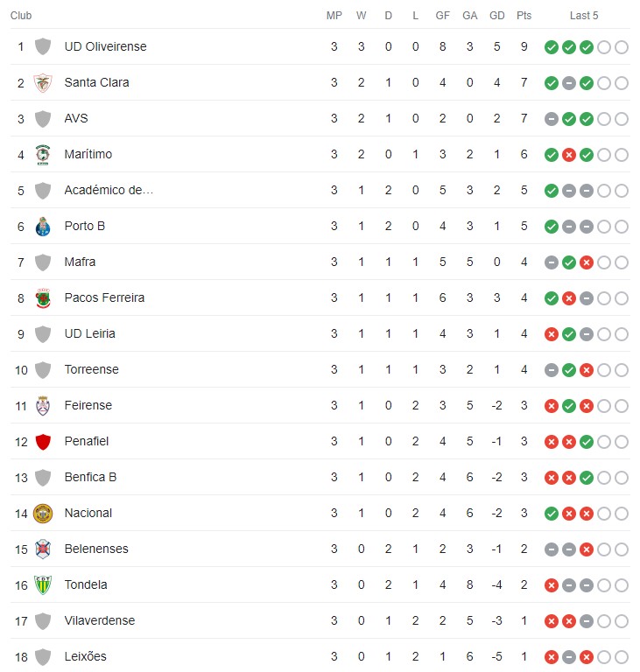The image size is (640, 672).
Task: Click the Porto B club crest
Action: [x=42, y=227]
